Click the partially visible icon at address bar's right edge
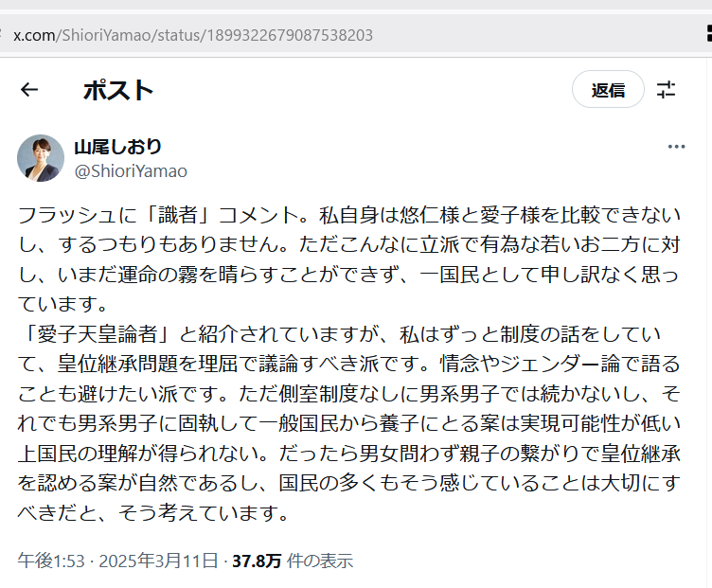 [709, 33]
